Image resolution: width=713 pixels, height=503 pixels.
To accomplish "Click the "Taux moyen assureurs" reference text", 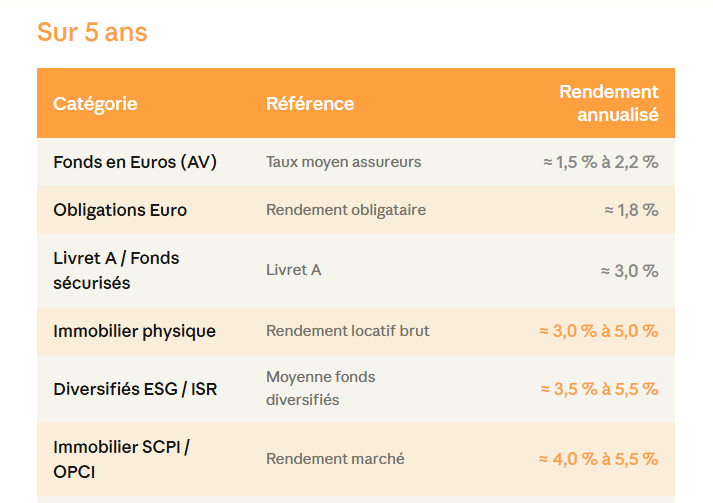I will (344, 162).
